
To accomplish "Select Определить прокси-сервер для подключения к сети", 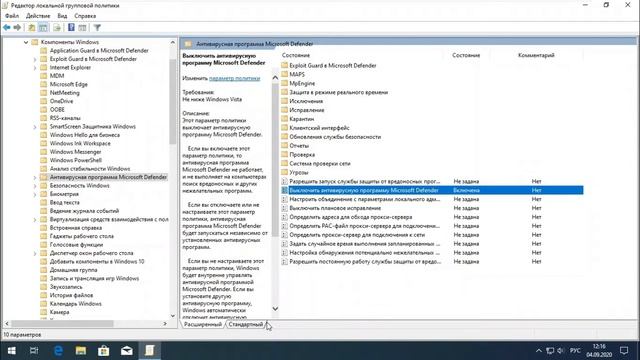I will click(x=432, y=235).
